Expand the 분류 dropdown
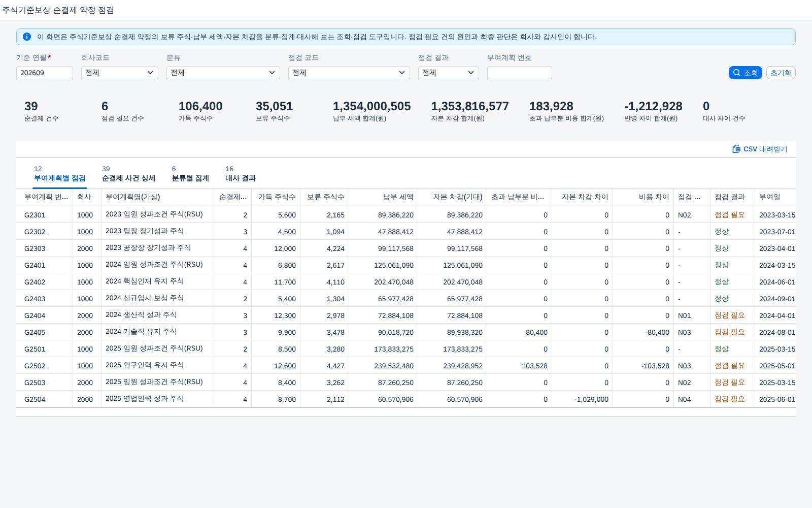812x508 pixels. (223, 73)
